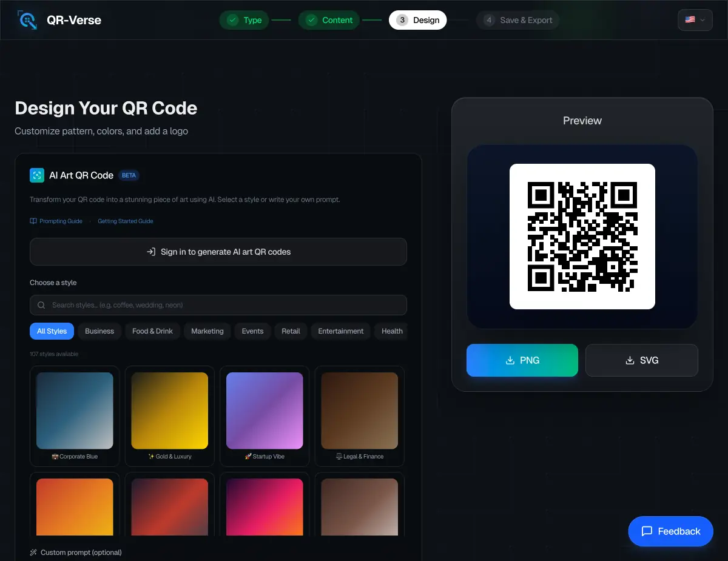728x561 pixels.
Task: Click the wand icon next to Custom prompt
Action: point(33,553)
